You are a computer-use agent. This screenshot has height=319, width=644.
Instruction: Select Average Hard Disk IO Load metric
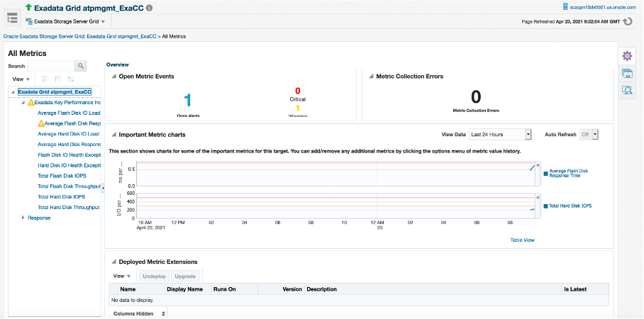[69, 134]
